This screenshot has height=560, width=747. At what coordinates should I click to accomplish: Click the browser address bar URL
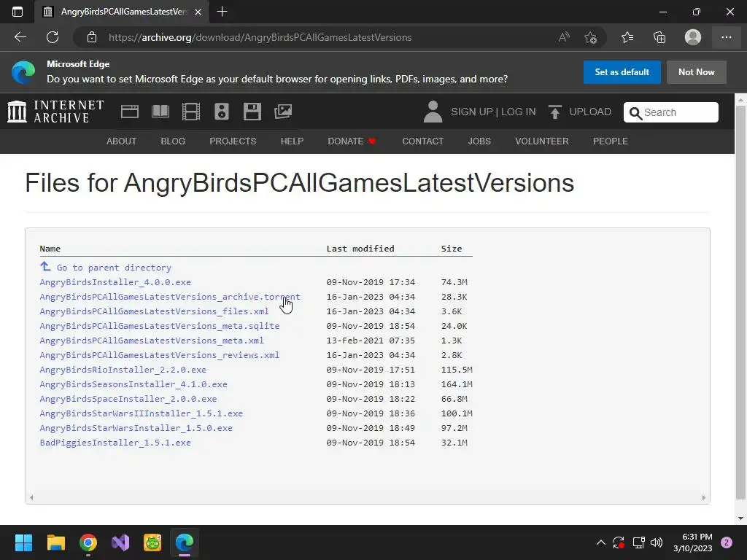point(260,37)
